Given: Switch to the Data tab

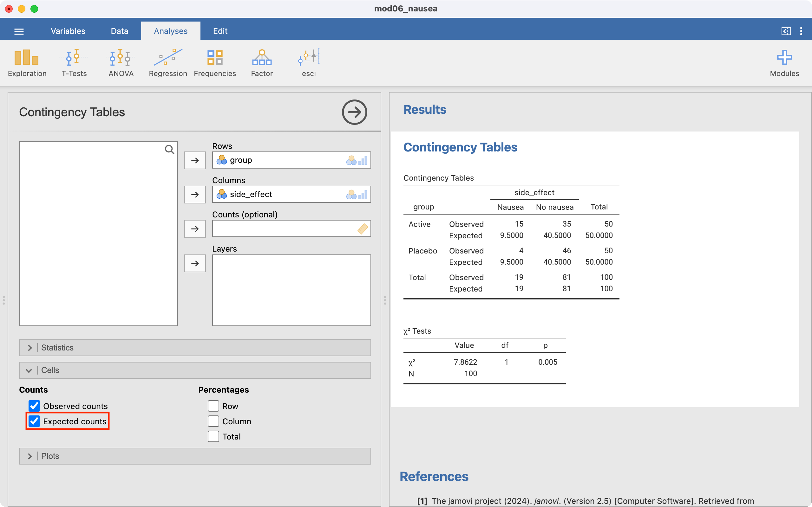Looking at the screenshot, I should click(120, 31).
